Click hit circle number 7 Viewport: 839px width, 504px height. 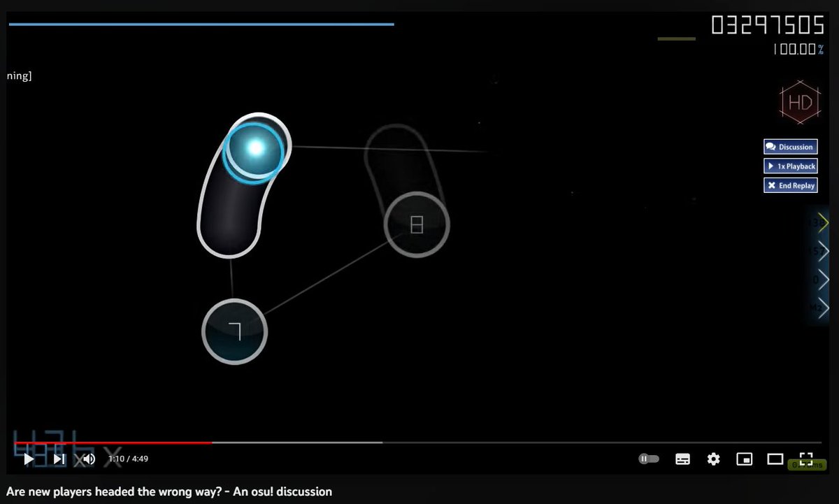(235, 331)
